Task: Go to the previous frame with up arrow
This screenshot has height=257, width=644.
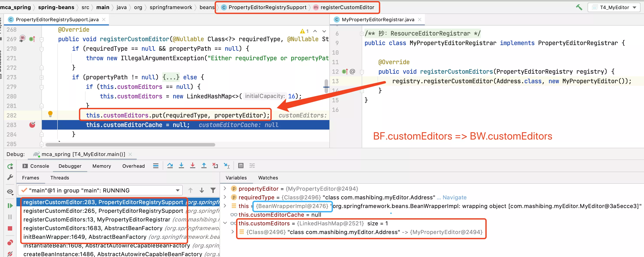Action: [x=191, y=190]
